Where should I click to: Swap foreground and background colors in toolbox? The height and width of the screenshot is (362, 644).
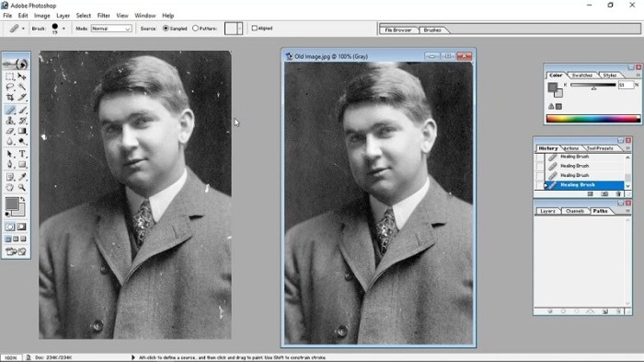click(x=23, y=199)
